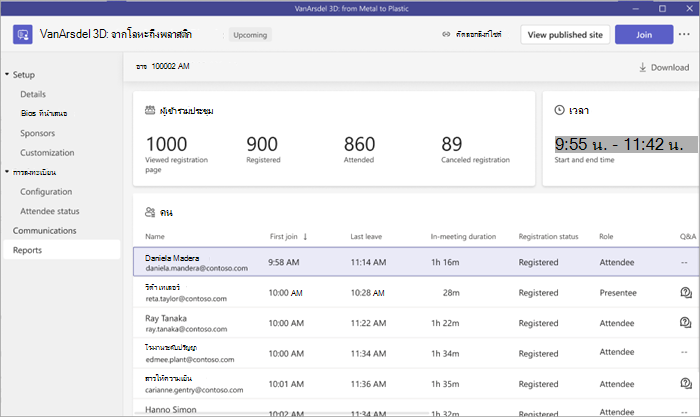Open Sponsors page
The width and height of the screenshot is (700, 417).
(x=38, y=133)
